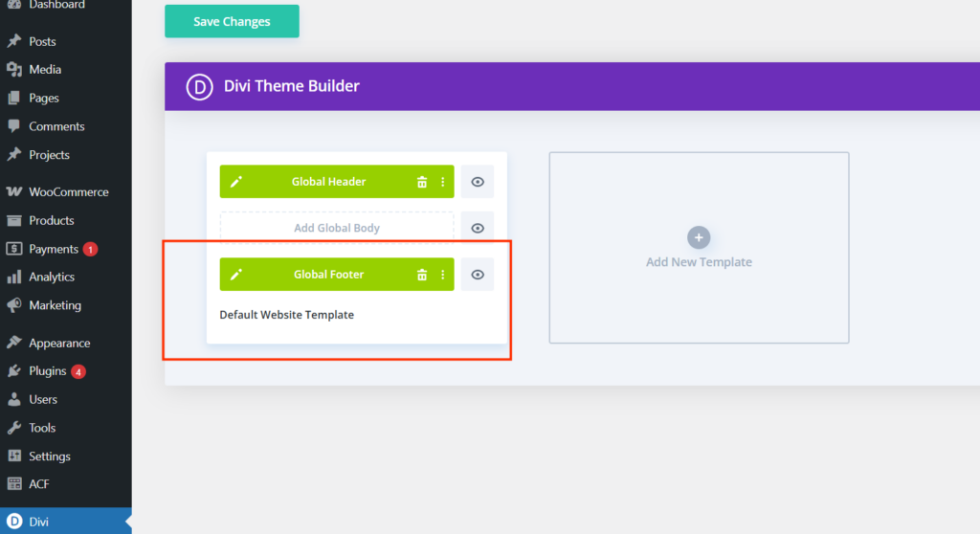Image resolution: width=980 pixels, height=534 pixels.
Task: Click the Analytics bar chart icon
Action: (x=13, y=277)
